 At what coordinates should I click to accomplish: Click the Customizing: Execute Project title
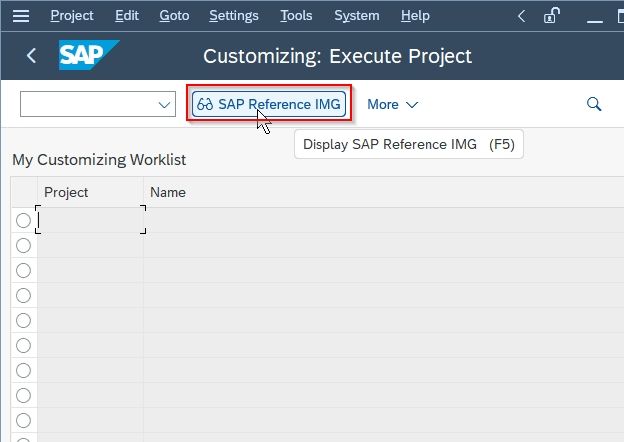point(337,56)
